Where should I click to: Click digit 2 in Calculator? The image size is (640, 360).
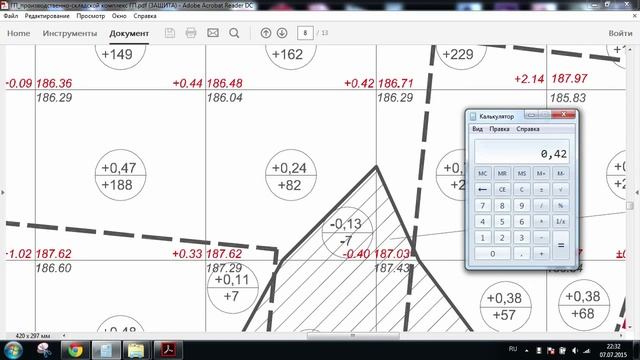(x=502, y=237)
